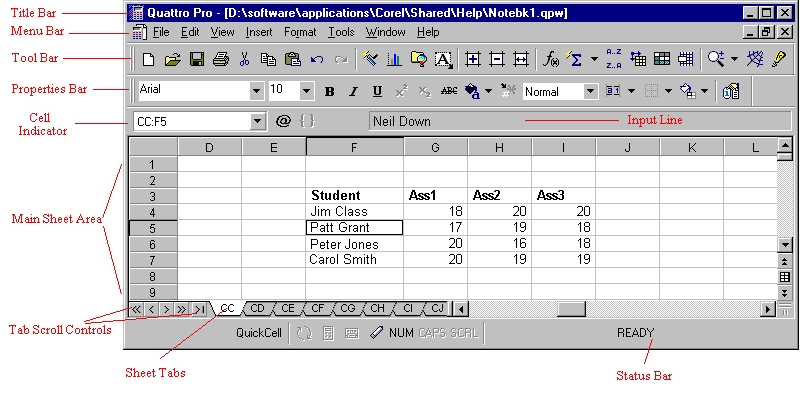Open the Format menu

pos(300,32)
